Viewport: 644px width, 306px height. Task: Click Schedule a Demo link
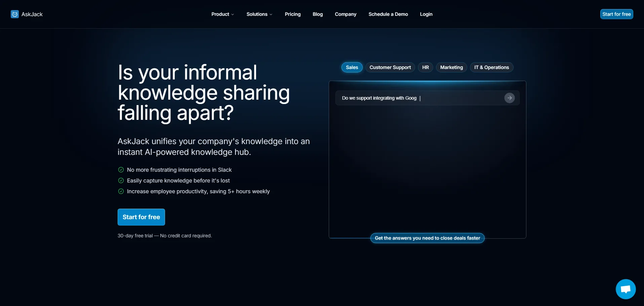[388, 14]
